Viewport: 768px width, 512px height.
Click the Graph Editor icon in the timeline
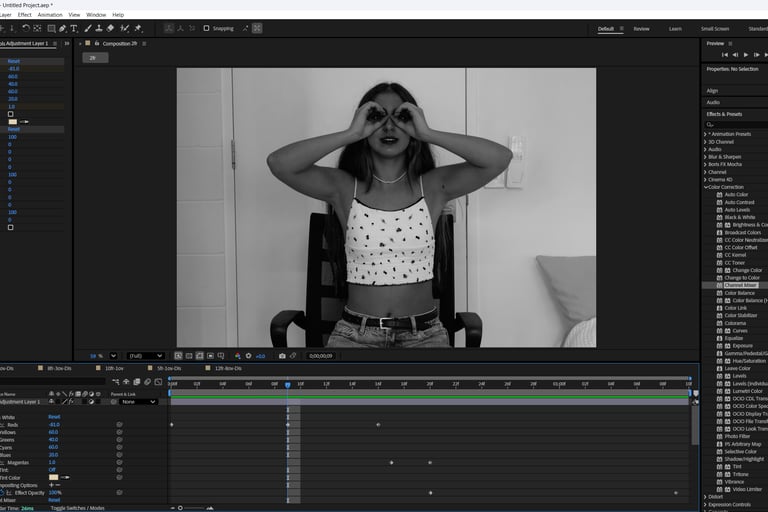click(x=158, y=382)
